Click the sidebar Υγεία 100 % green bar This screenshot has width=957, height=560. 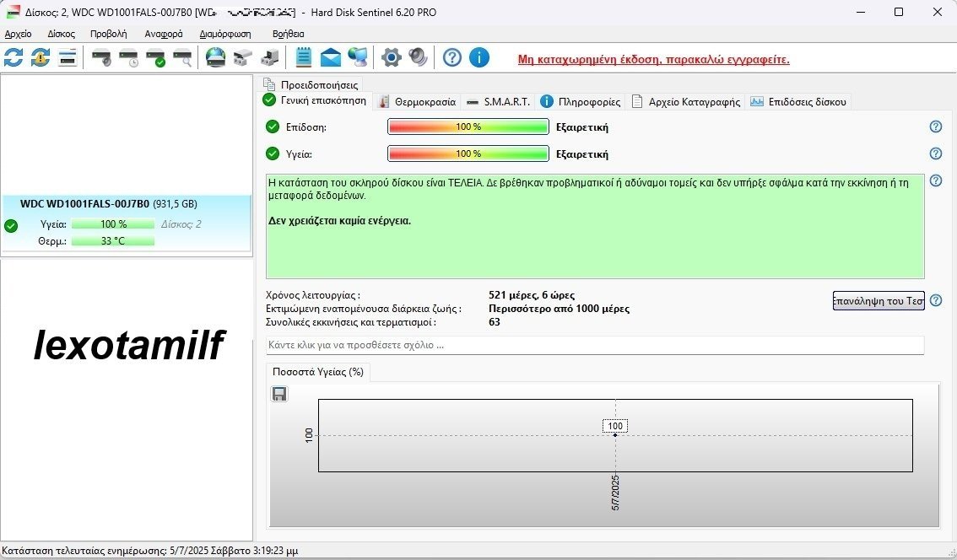tap(113, 224)
